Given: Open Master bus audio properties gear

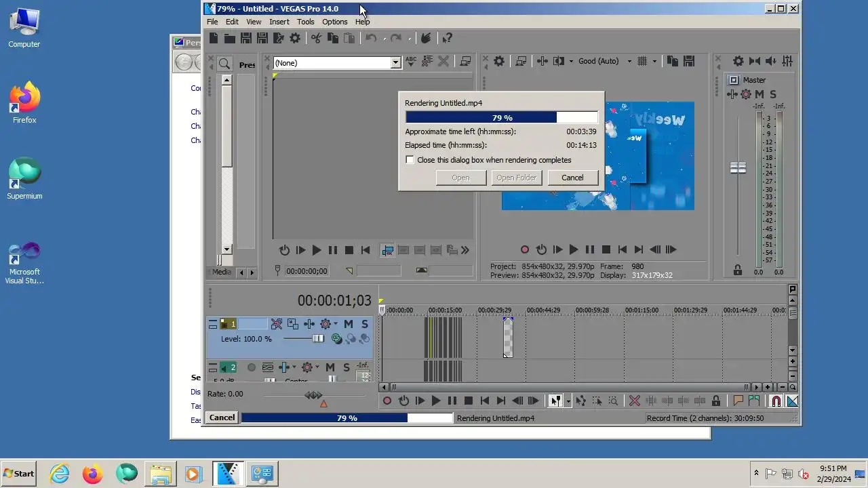Looking at the screenshot, I should coord(738,61).
